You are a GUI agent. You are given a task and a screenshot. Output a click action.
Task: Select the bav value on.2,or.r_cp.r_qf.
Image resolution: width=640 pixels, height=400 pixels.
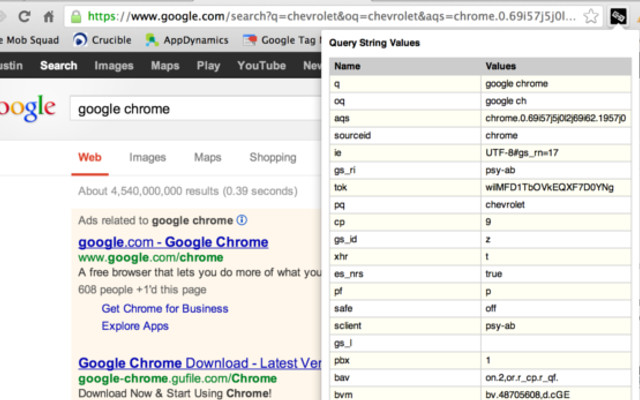[x=522, y=378]
